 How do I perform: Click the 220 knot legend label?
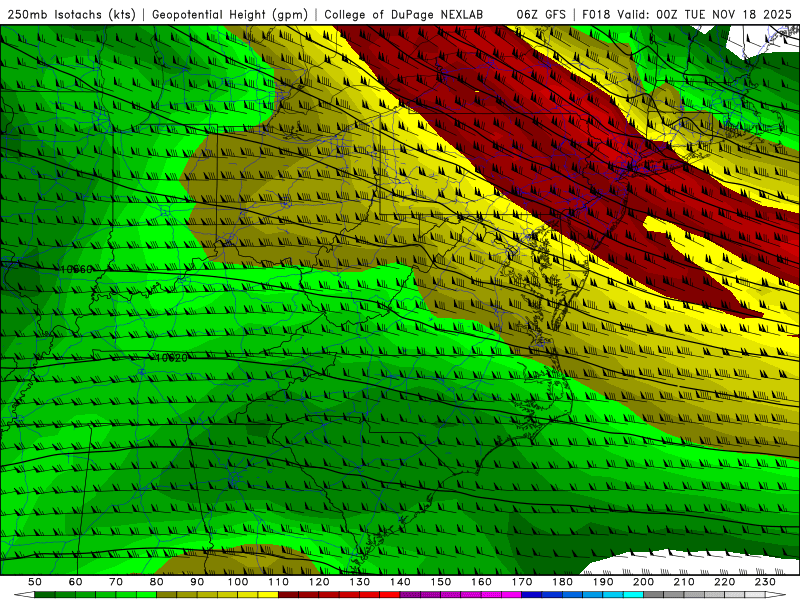click(x=724, y=582)
